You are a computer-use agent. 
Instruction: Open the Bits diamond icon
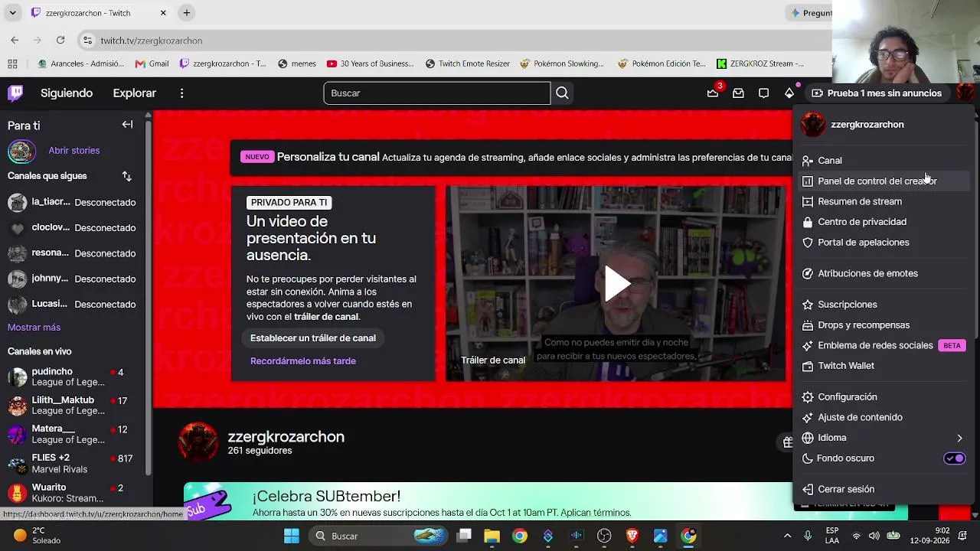789,93
